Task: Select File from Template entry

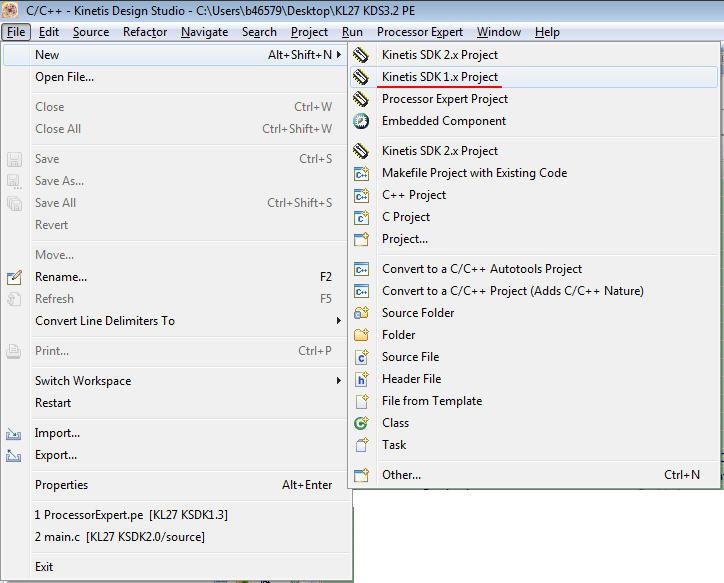Action: click(x=534, y=401)
